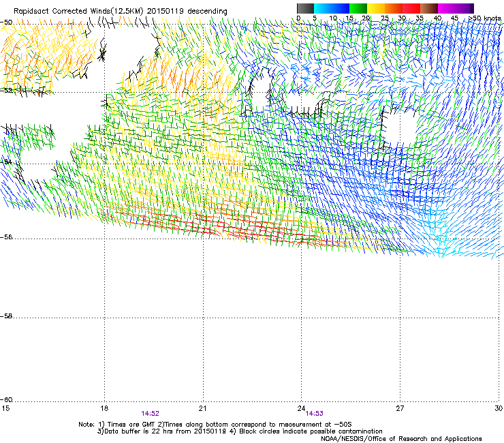
Task: Click the brown 35-40 knots legend swatch
Action: (x=429, y=8)
